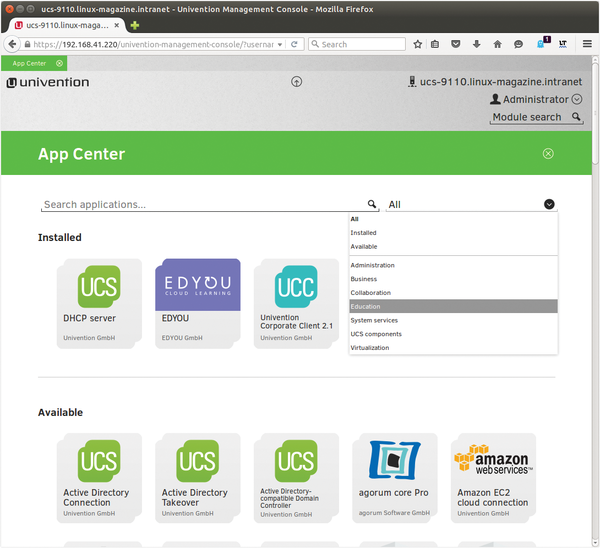
Task: Click the Available section heading
Action: pyautogui.click(x=60, y=412)
